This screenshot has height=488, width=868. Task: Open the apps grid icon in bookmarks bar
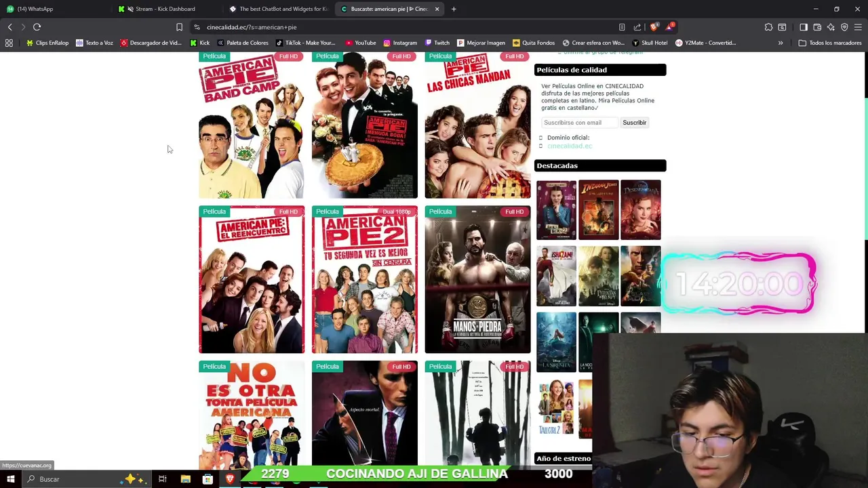[x=9, y=43]
